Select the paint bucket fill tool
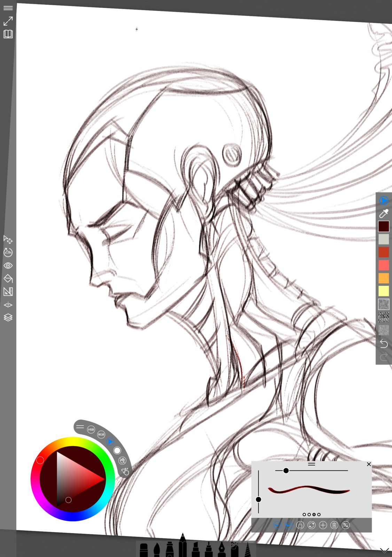This screenshot has height=557, width=392. [8, 278]
